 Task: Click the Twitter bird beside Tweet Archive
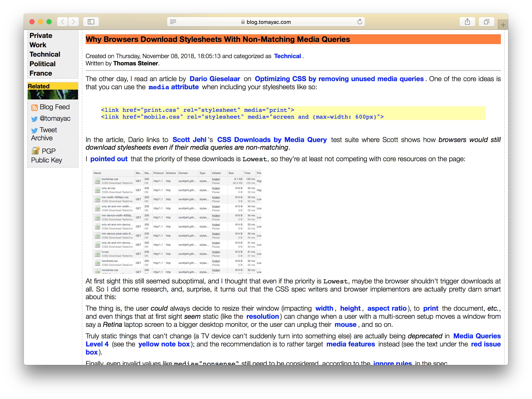pyautogui.click(x=34, y=131)
